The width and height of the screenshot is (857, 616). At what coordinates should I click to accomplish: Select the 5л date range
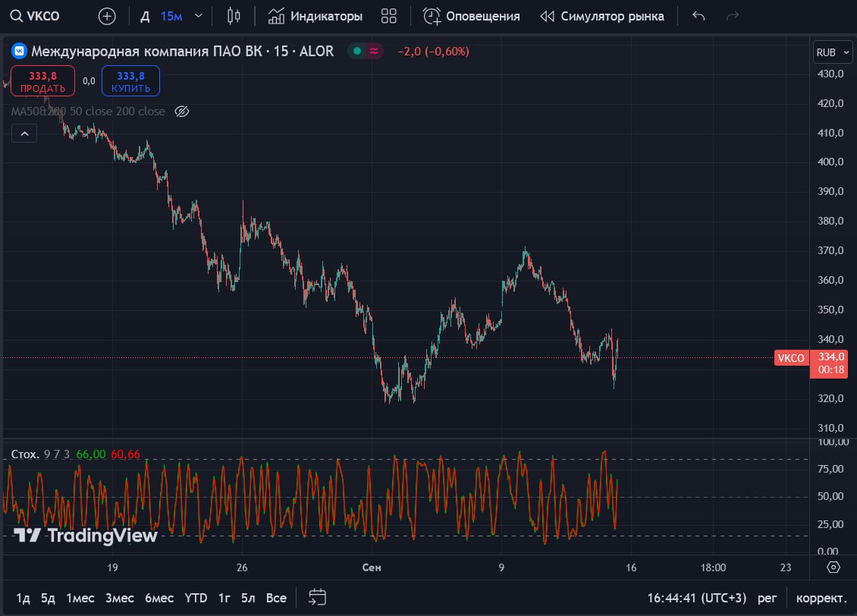pyautogui.click(x=248, y=598)
